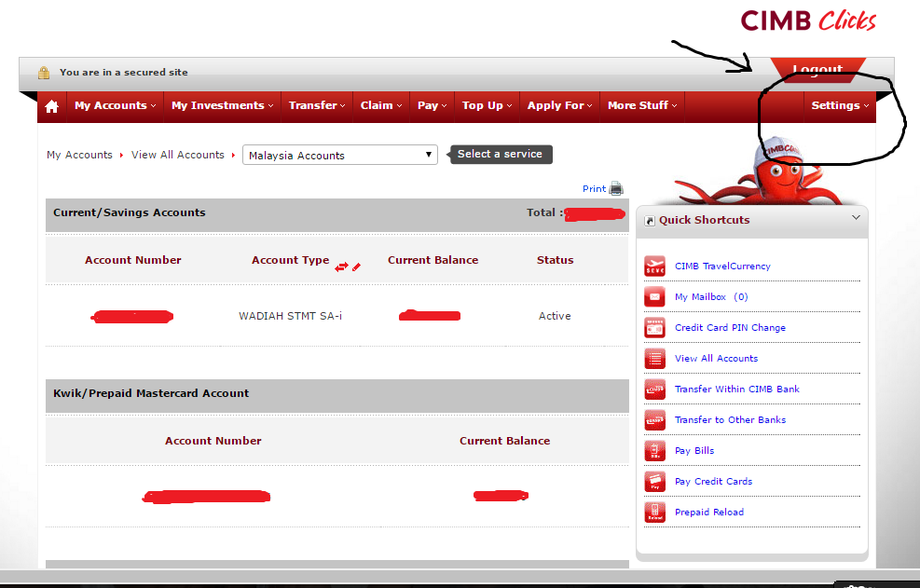Open the My Investments menu
This screenshot has height=588, width=920.
223,105
